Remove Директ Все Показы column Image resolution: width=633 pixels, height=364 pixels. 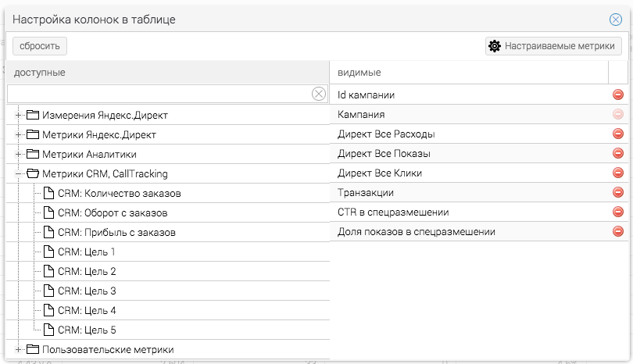[x=617, y=153]
